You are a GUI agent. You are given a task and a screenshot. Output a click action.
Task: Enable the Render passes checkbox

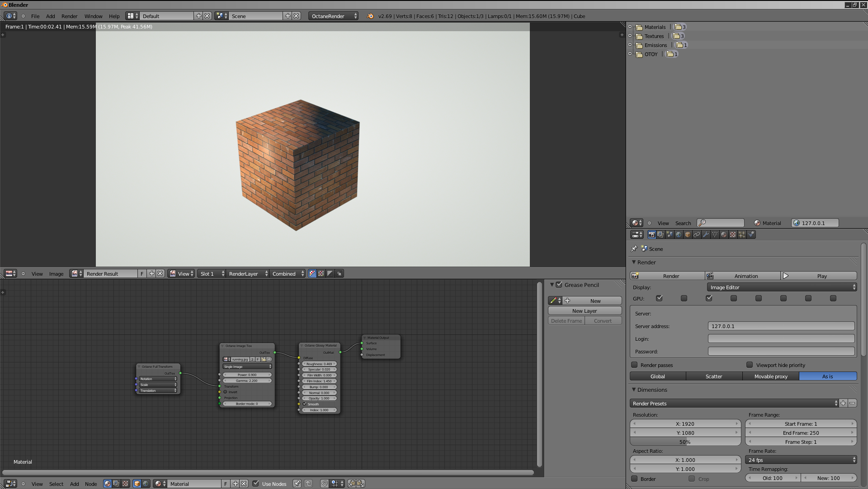634,365
